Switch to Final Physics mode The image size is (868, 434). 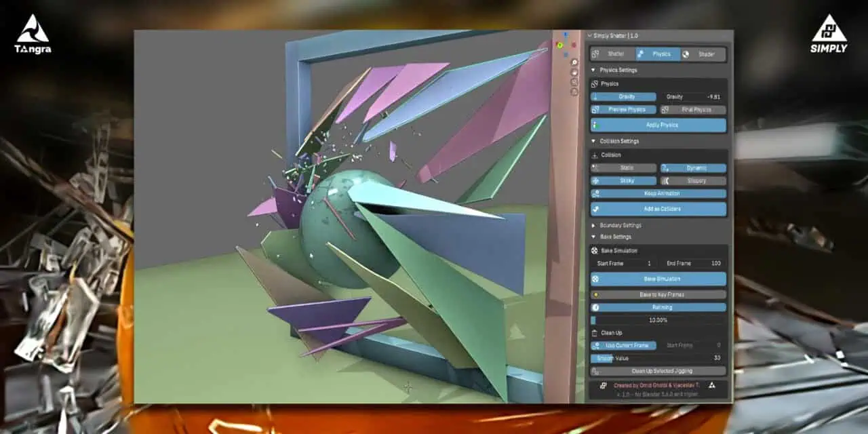(x=692, y=110)
